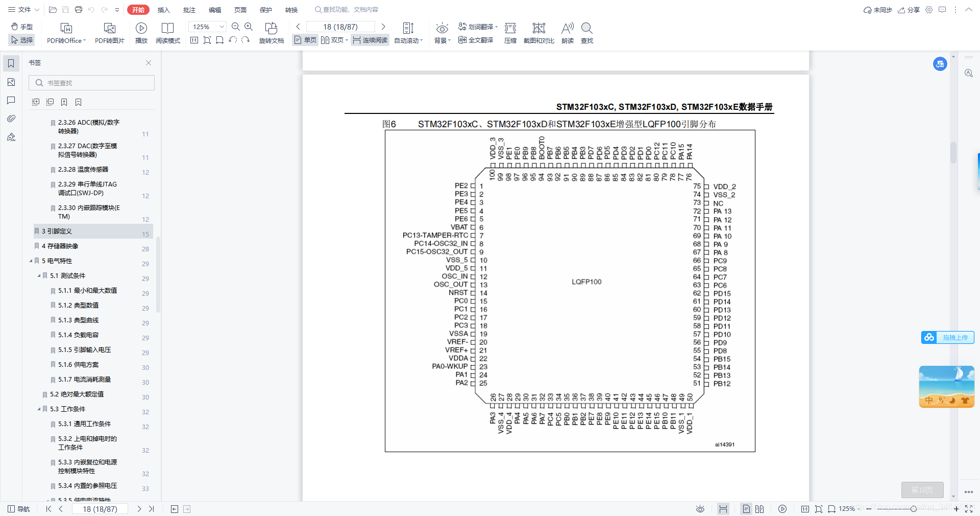
Task: Switch to 阅读模式 reading mode
Action: coord(168,33)
